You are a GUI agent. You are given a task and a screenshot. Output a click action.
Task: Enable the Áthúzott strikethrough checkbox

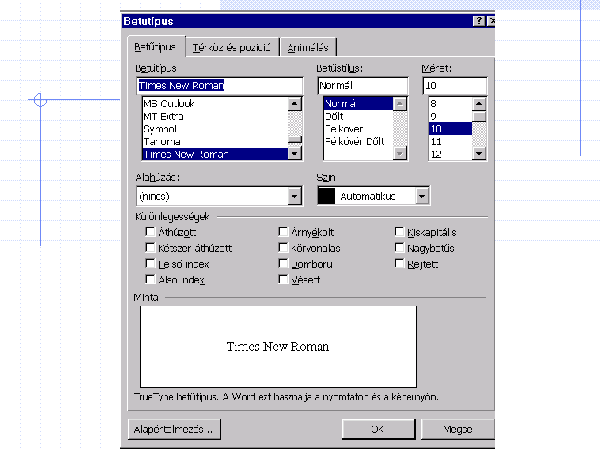click(150, 231)
